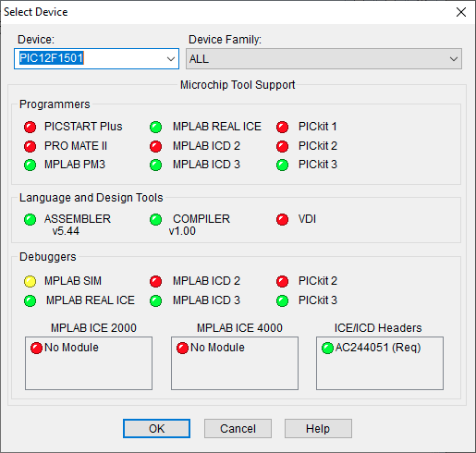Click the MPLAB SIM label

point(73,281)
